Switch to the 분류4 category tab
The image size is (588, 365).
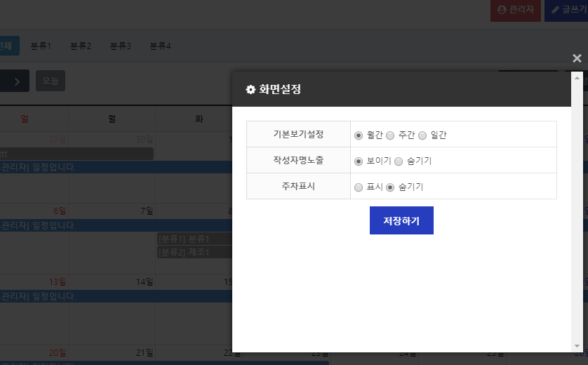click(x=160, y=46)
